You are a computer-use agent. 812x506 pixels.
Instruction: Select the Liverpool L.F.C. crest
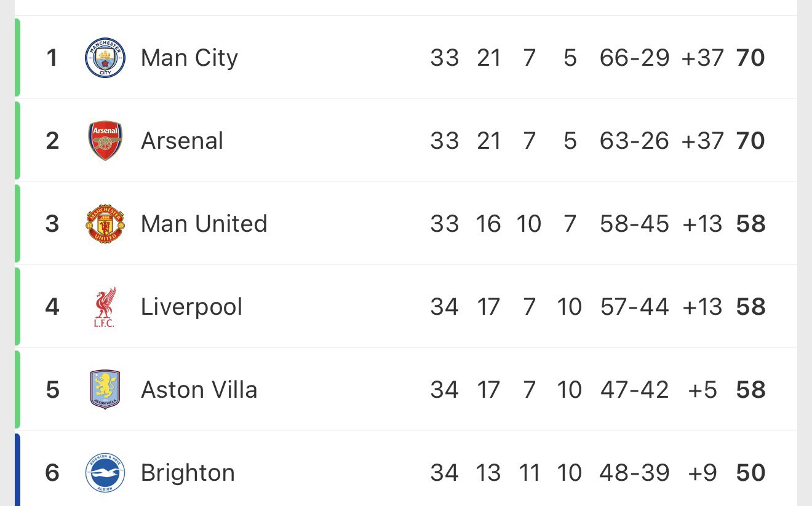[105, 307]
